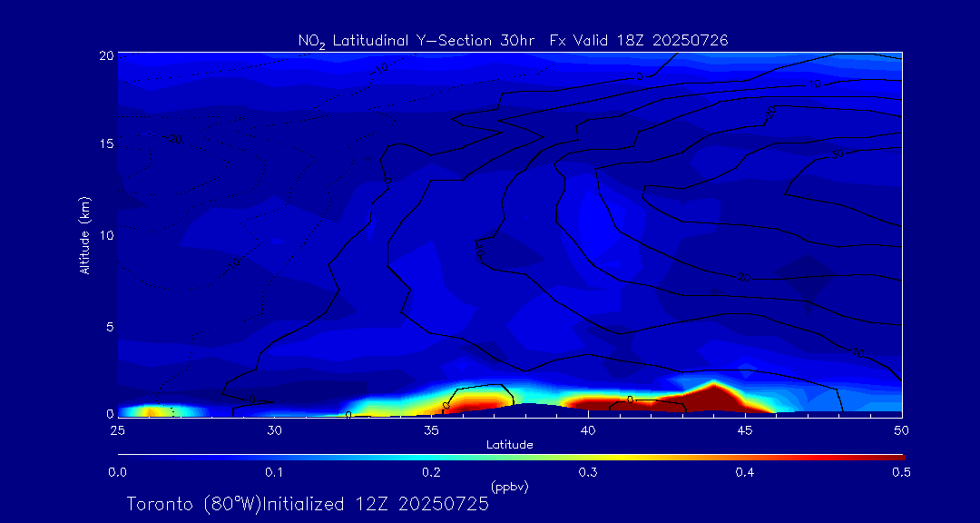Click the contour line label "30"
Screen dimensions: 980x523
[x=838, y=153]
